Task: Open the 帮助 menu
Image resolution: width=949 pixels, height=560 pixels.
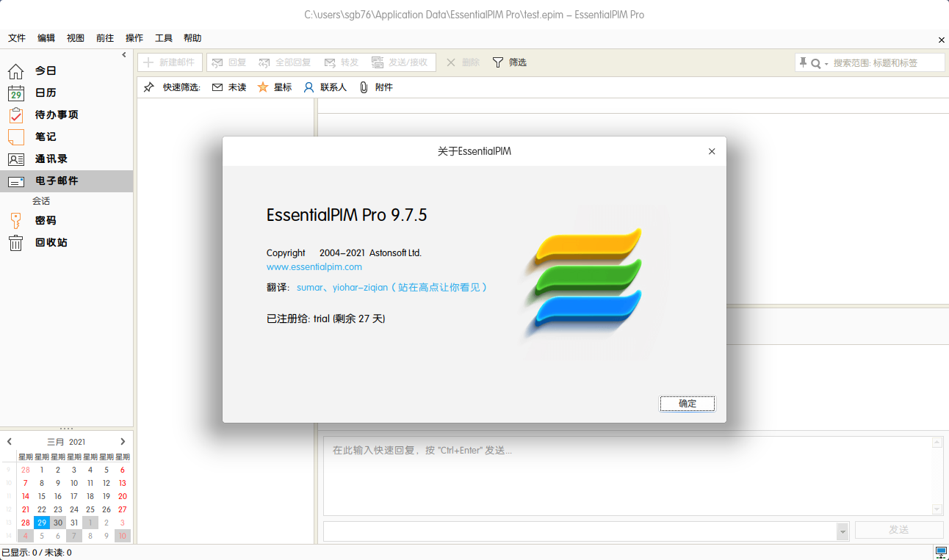Action: 192,38
